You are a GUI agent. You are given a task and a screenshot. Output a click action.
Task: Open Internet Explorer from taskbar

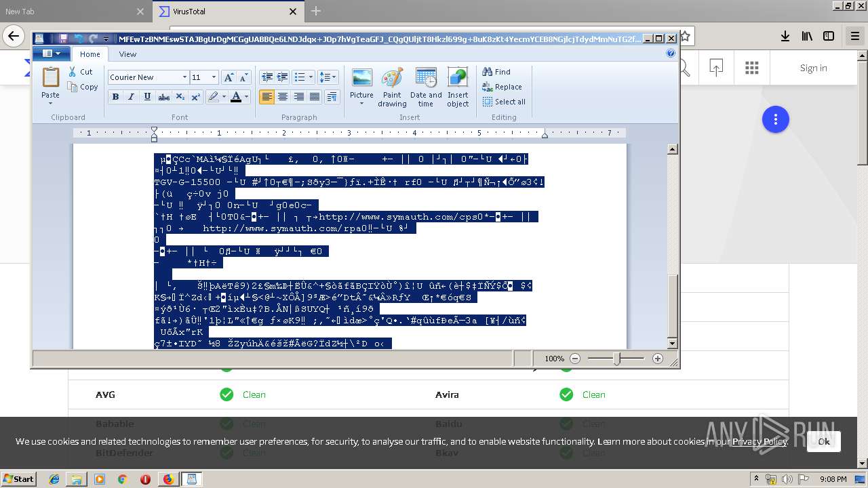point(54,479)
